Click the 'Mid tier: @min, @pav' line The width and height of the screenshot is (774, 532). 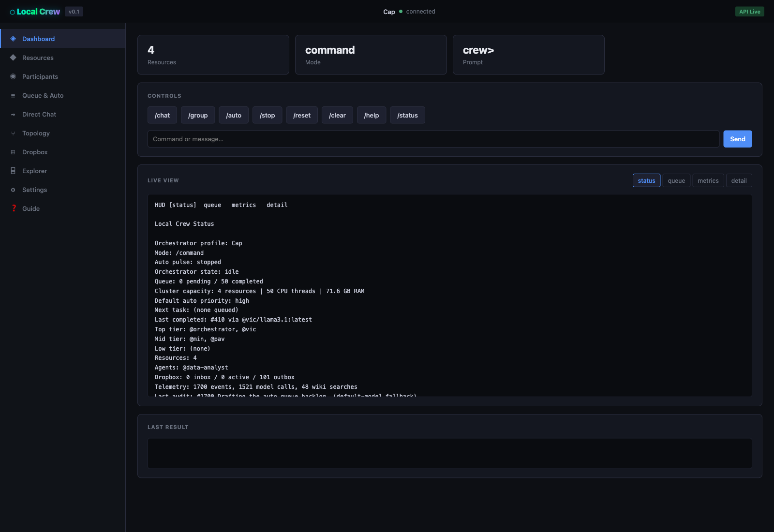190,339
